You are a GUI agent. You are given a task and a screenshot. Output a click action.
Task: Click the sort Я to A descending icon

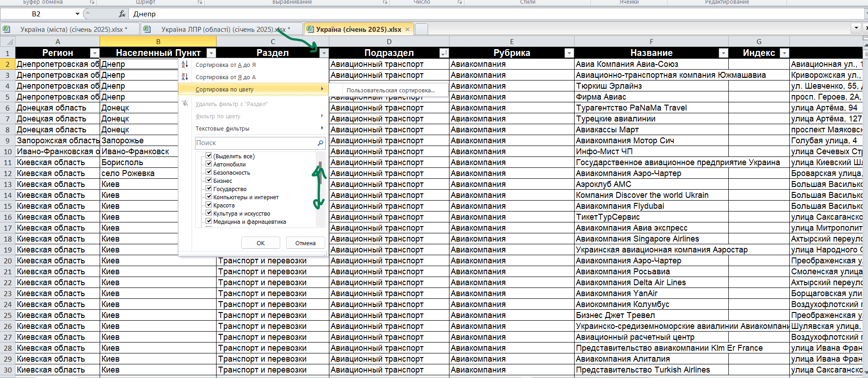[185, 77]
